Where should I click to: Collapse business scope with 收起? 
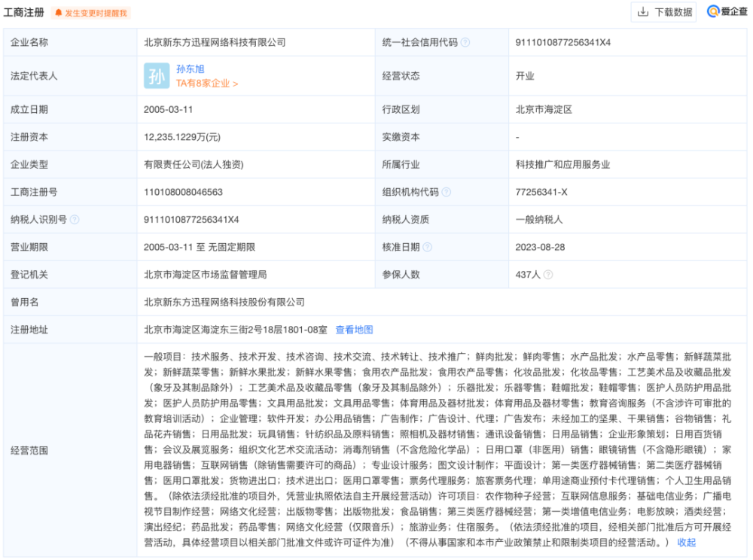point(686,542)
